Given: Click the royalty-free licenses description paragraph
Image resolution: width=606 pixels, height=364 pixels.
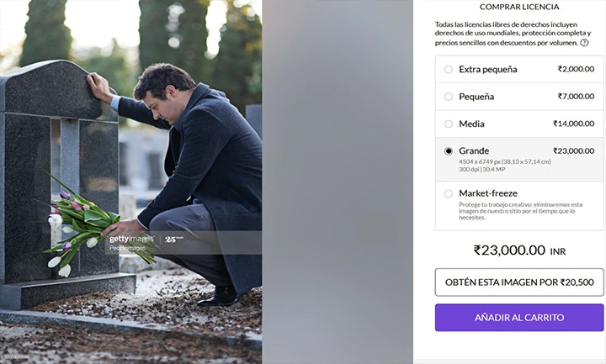Looking at the screenshot, I should pyautogui.click(x=513, y=34).
